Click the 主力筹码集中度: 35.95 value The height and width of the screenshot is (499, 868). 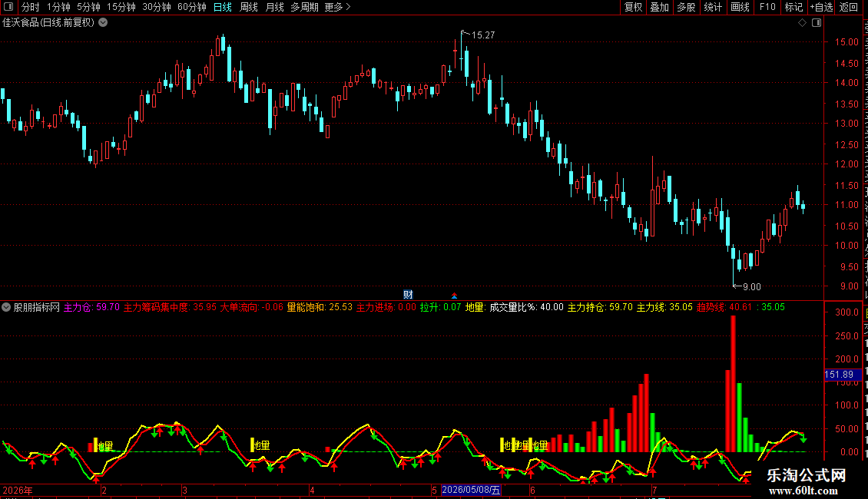click(170, 307)
